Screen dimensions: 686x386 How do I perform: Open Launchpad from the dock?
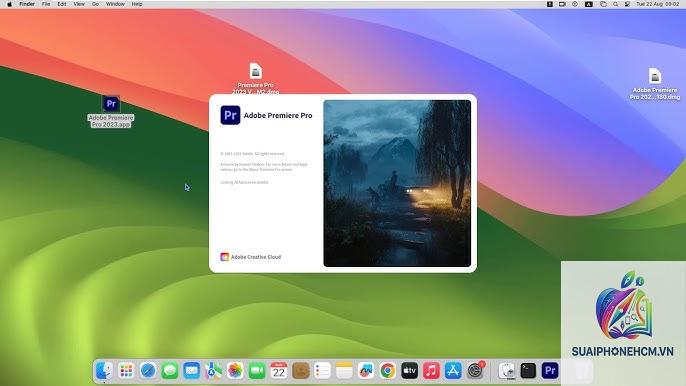[126, 371]
